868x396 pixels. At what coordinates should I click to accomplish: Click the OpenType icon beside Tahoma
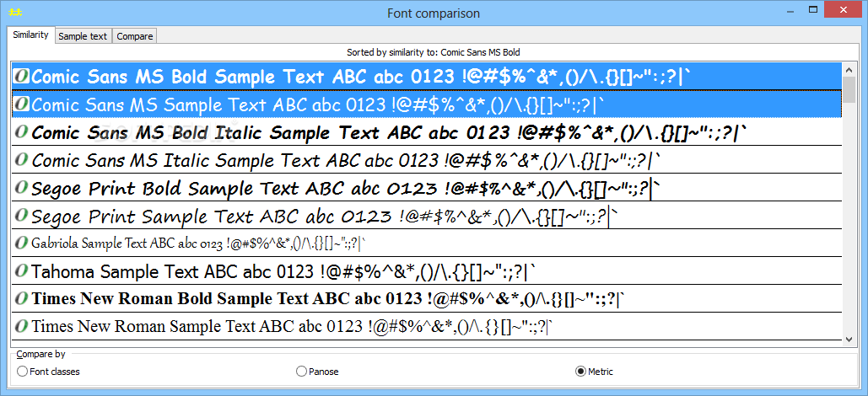pos(21,271)
